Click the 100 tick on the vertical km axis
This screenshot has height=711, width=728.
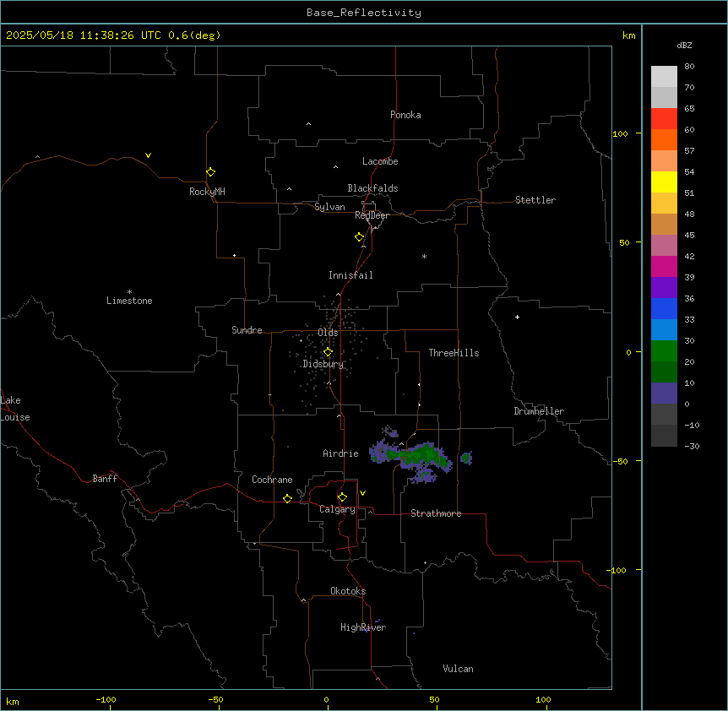[620, 133]
